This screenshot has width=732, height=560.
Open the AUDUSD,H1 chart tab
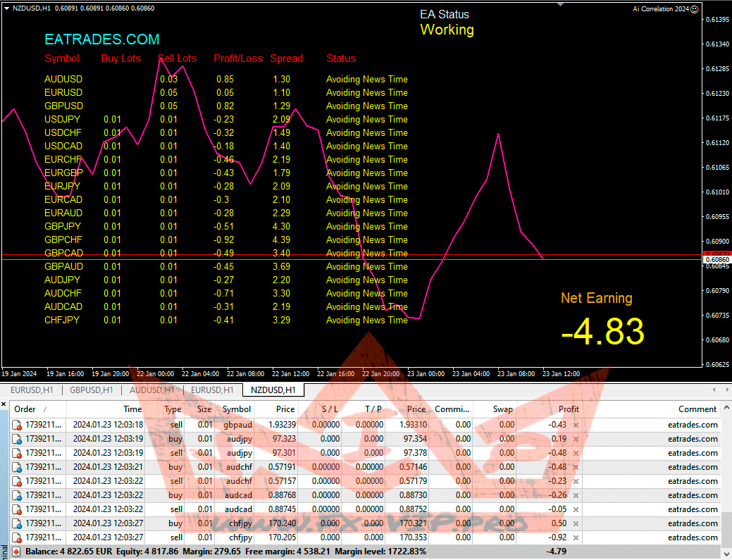tap(151, 390)
